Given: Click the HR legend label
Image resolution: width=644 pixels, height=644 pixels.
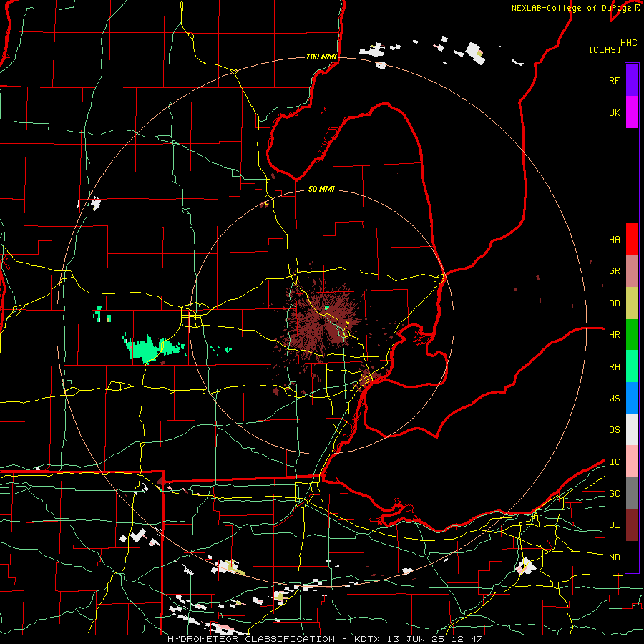Looking at the screenshot, I should tap(614, 335).
